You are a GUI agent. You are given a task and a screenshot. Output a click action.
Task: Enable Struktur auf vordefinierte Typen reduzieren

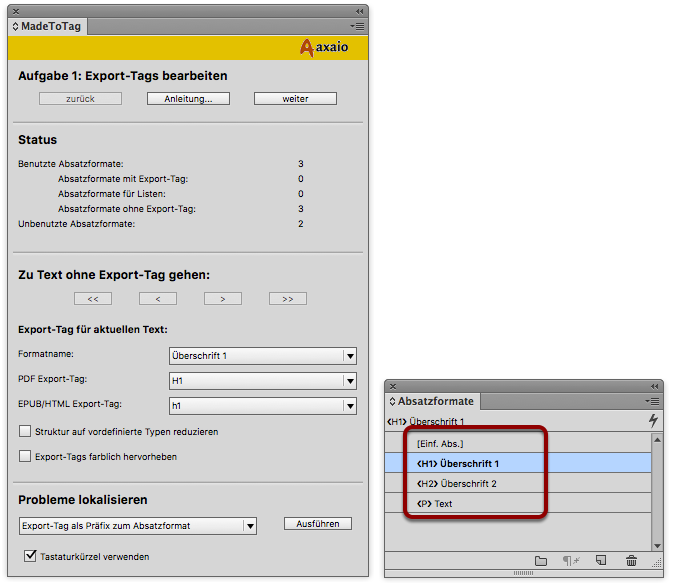25,431
